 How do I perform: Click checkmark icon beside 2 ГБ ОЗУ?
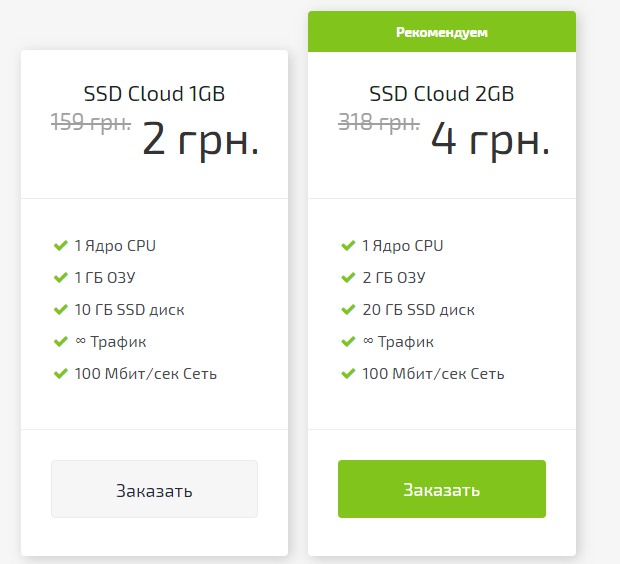coord(348,278)
